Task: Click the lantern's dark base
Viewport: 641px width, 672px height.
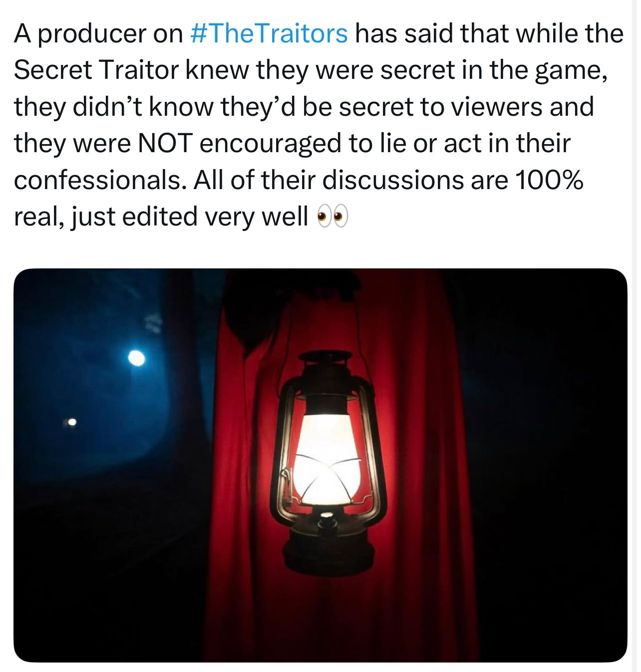Action: click(328, 549)
